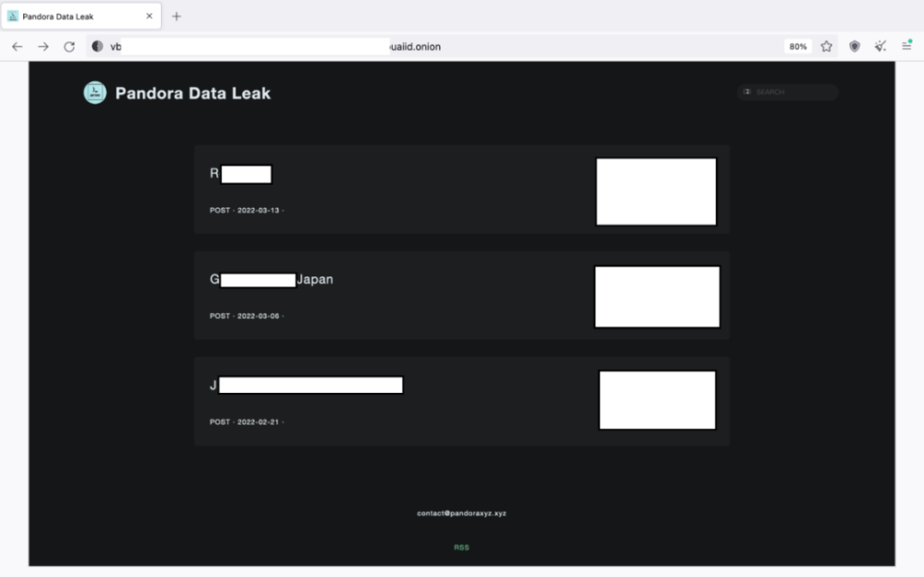
Task: Open the shield security level icon
Action: click(x=855, y=46)
